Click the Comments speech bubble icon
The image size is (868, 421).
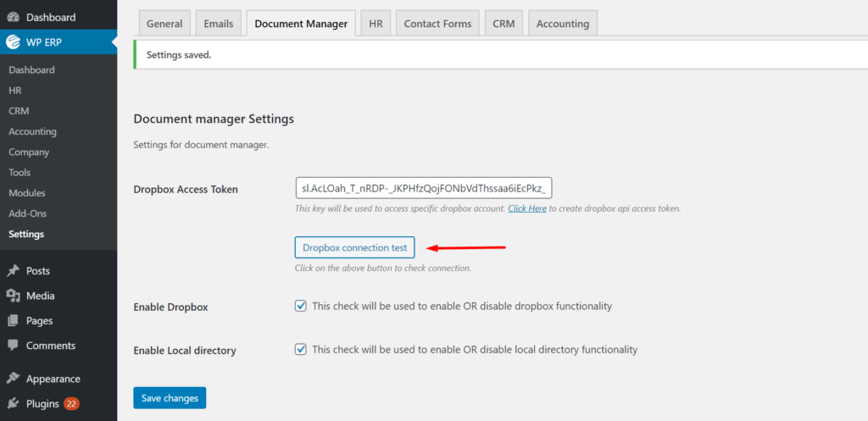(x=14, y=346)
